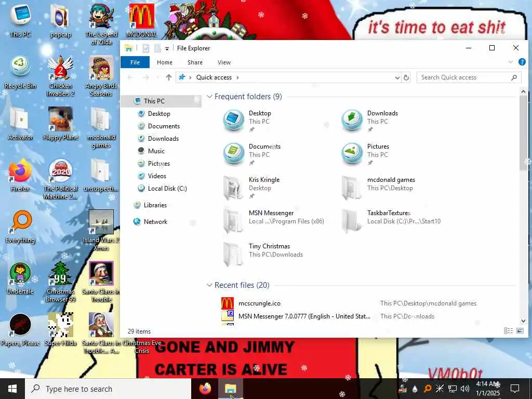This screenshot has width=532, height=399.
Task: Expand the Quick access breadcrumb arrow
Action: coord(237,78)
